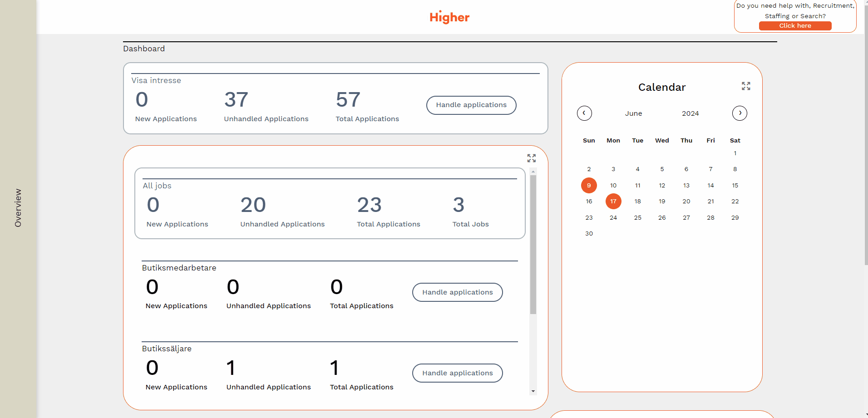Open the Overview sidebar tab
Screen dimensions: 868x418
18,208
